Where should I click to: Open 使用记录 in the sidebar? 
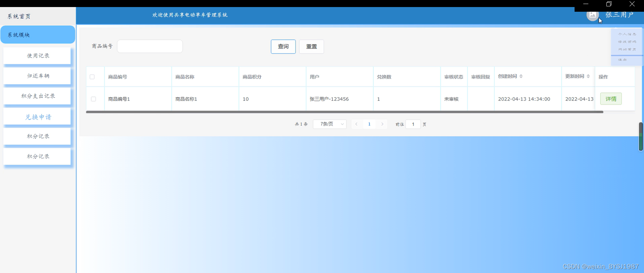pos(37,56)
